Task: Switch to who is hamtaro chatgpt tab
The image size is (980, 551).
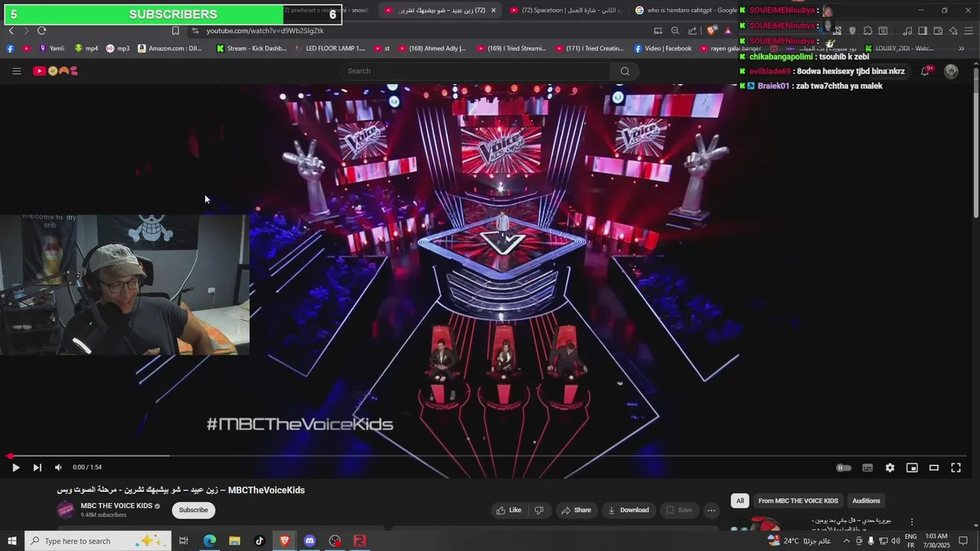Action: pyautogui.click(x=687, y=10)
